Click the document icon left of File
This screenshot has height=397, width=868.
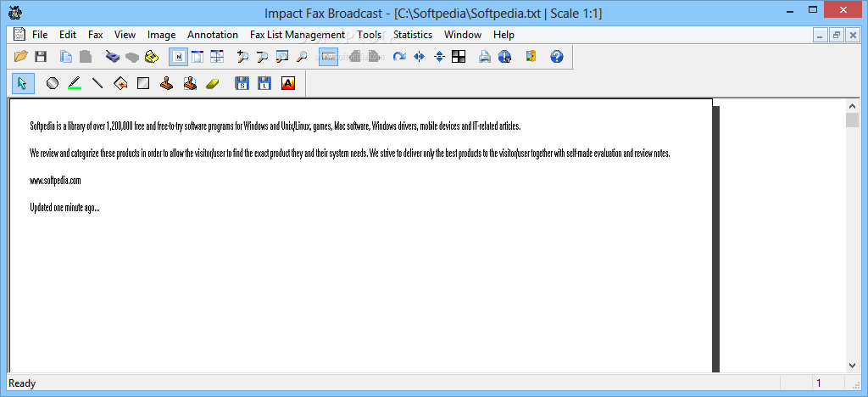click(19, 34)
